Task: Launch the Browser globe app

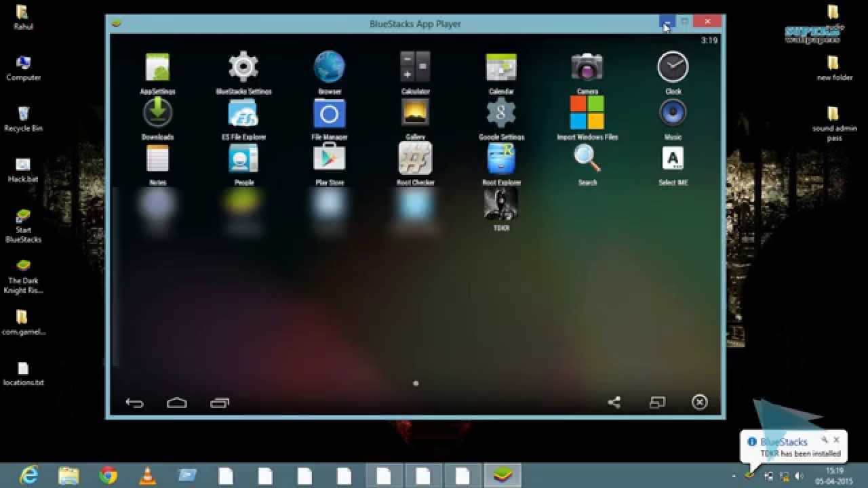Action: coord(330,68)
